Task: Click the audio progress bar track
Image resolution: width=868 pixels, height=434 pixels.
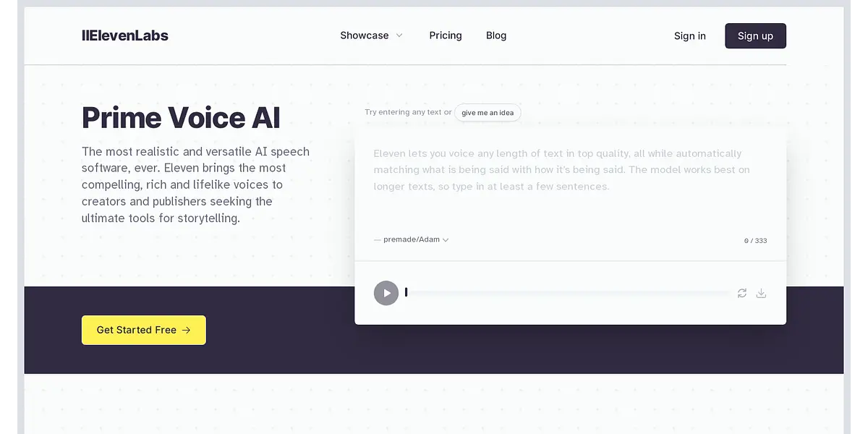Action: 569,293
